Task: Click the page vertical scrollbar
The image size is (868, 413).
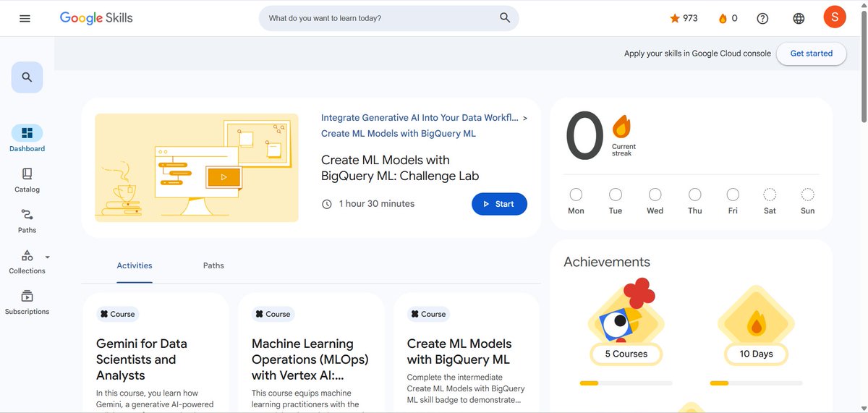Action: tap(862, 65)
